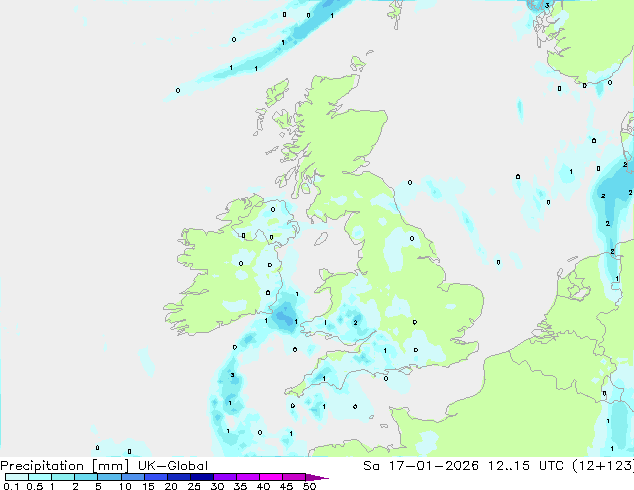Click the "3" value southwest of Ireland
This screenshot has height=490, width=634.
pyautogui.click(x=232, y=375)
